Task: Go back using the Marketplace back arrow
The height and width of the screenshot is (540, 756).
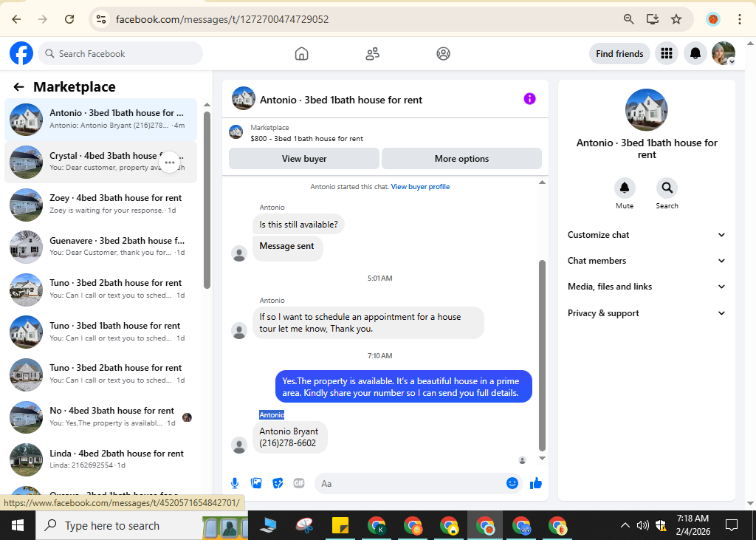Action: tap(18, 87)
